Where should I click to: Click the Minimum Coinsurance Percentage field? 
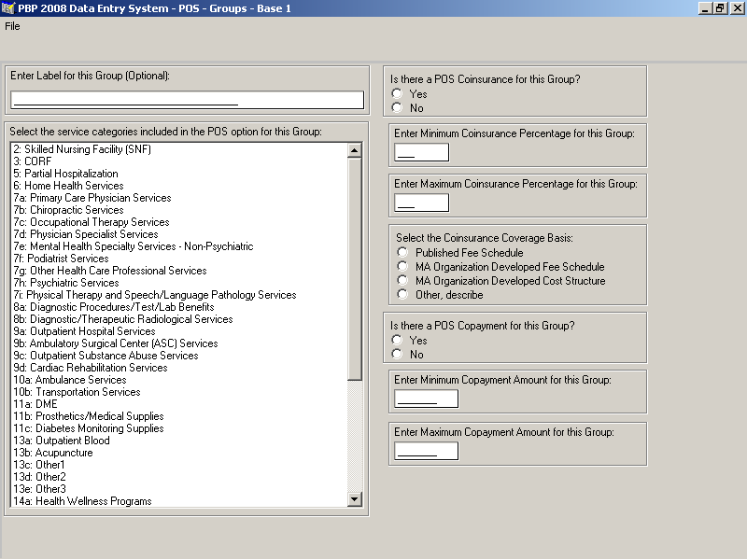tap(422, 152)
